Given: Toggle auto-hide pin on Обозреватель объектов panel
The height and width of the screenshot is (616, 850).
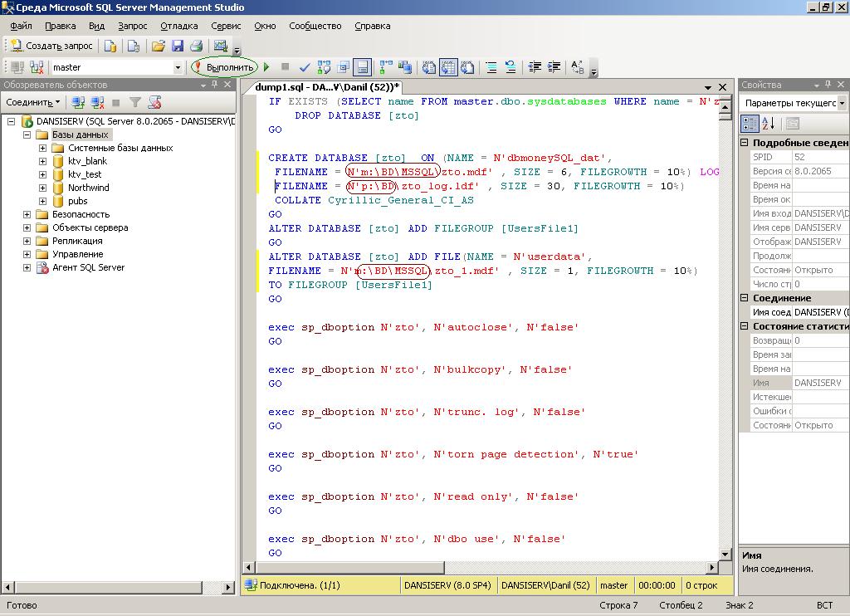Looking at the screenshot, I should coord(215,85).
